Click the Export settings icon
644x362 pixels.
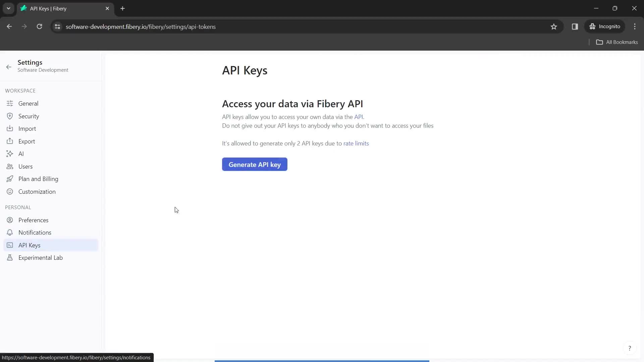pos(10,141)
